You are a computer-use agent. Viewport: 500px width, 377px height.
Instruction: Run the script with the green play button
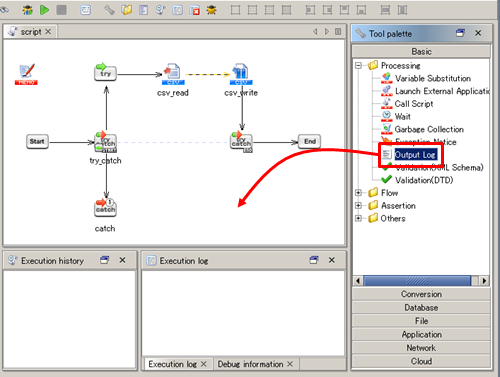[x=44, y=10]
